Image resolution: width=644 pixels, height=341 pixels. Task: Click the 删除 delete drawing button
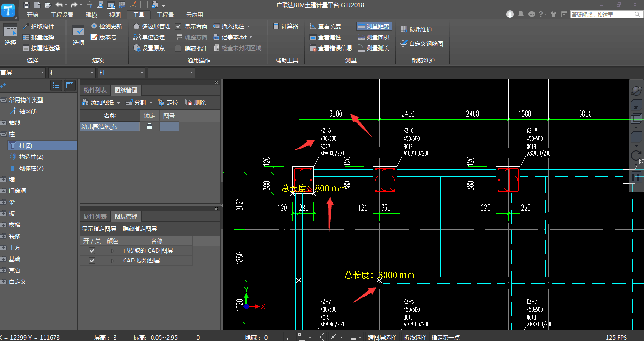pos(195,103)
